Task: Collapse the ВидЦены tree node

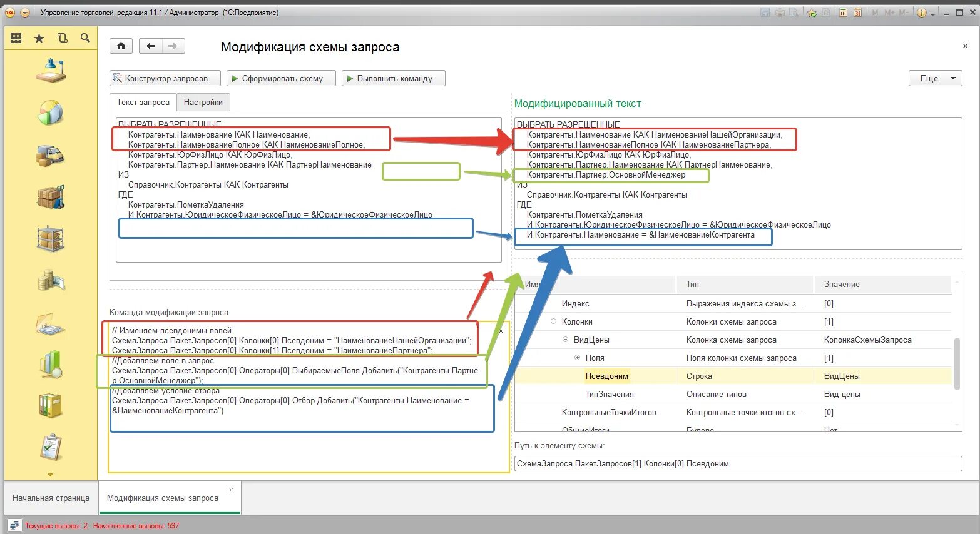Action: tap(565, 340)
